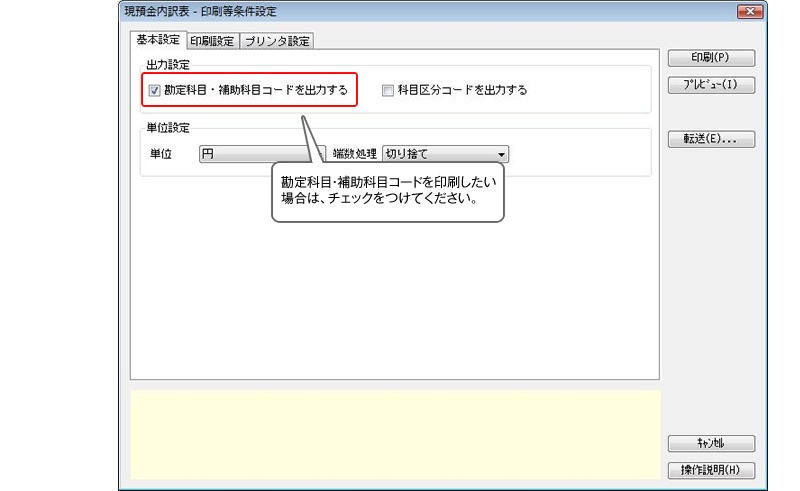The image size is (800, 491).
Task: Switch to the 基本設定 tab
Action: click(157, 40)
